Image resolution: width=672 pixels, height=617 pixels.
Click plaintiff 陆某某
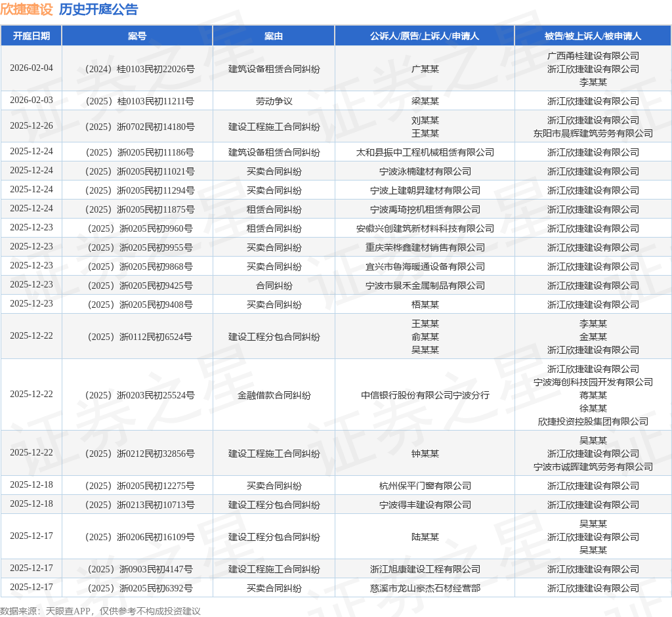(x=425, y=537)
